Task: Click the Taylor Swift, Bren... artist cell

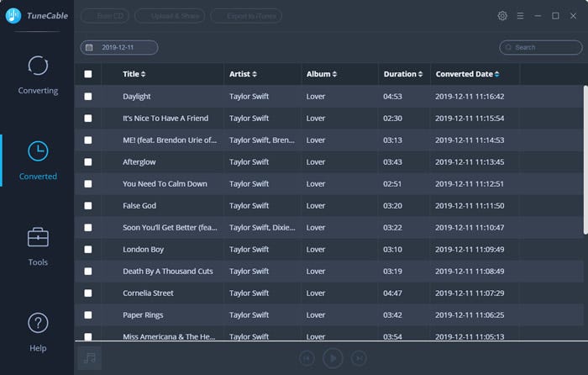Action: click(x=262, y=140)
